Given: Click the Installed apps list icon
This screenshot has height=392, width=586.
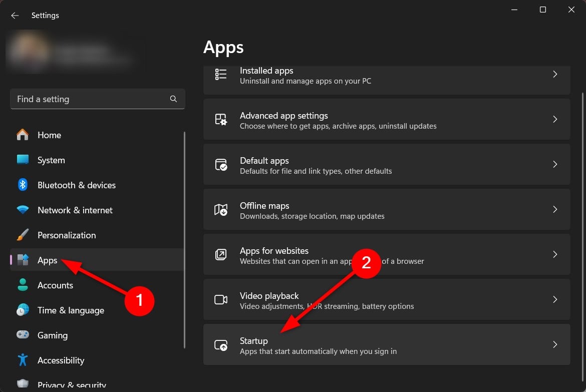Looking at the screenshot, I should pos(221,75).
